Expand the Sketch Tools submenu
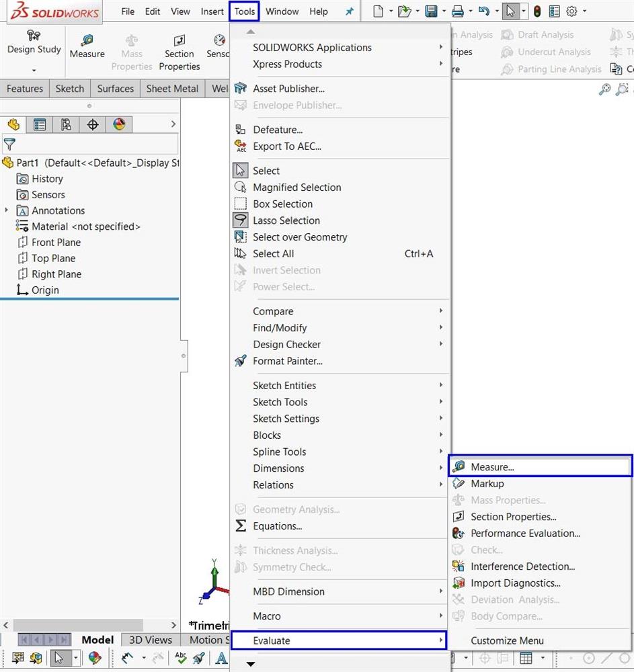 click(x=342, y=403)
